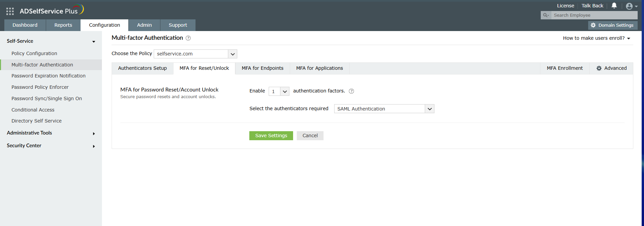
Task: Click help icon next to authentication factors
Action: 351,91
